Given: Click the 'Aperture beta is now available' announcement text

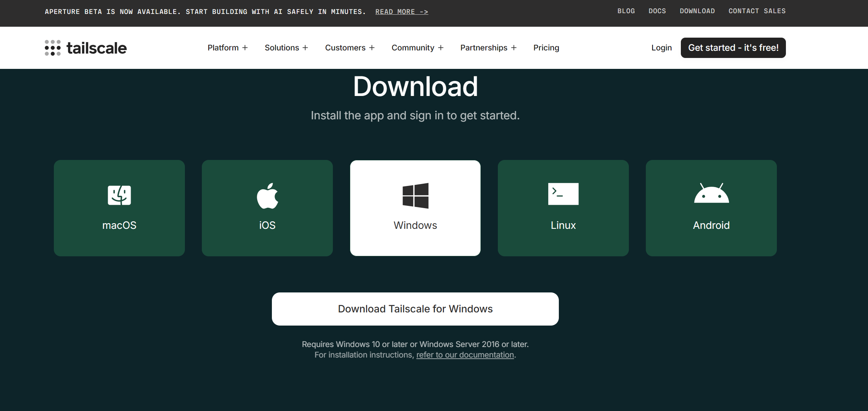Looking at the screenshot, I should pos(205,12).
